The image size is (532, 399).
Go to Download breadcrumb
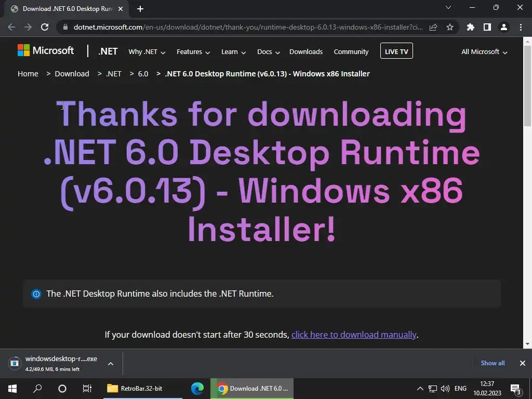(x=72, y=74)
